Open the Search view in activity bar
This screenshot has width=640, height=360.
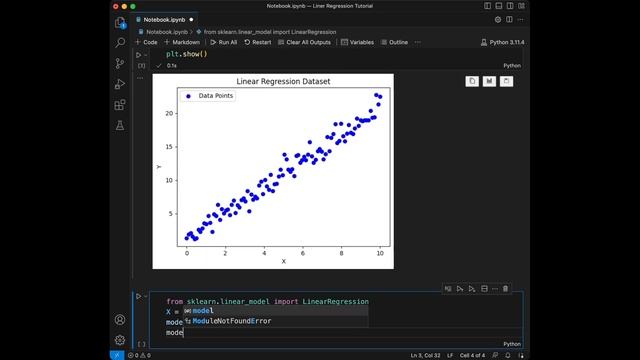120,42
